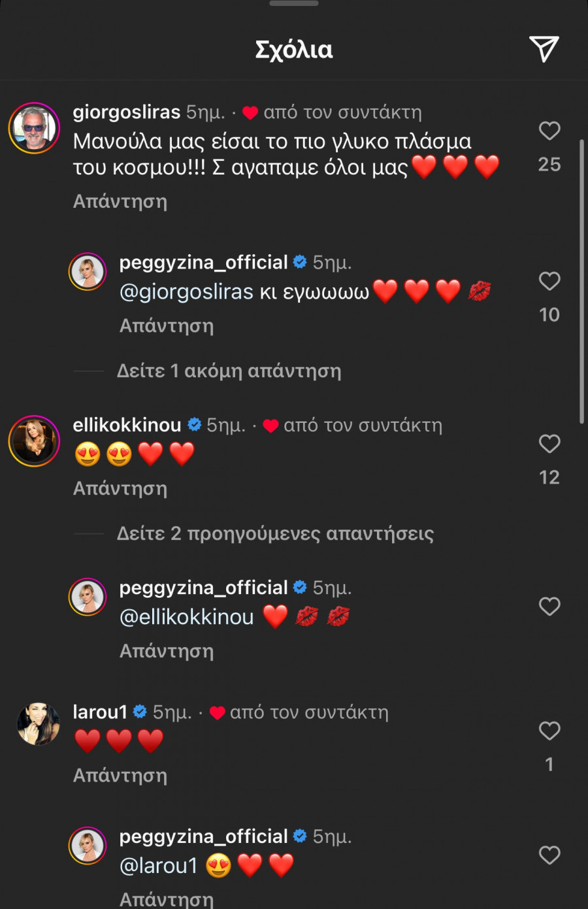Open giorgosliras profile picture
The image size is (588, 909).
34,128
